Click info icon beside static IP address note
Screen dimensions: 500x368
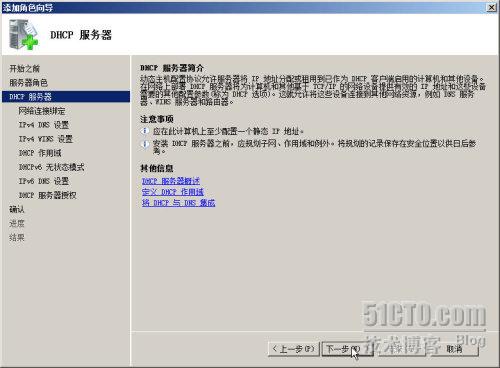(x=145, y=131)
